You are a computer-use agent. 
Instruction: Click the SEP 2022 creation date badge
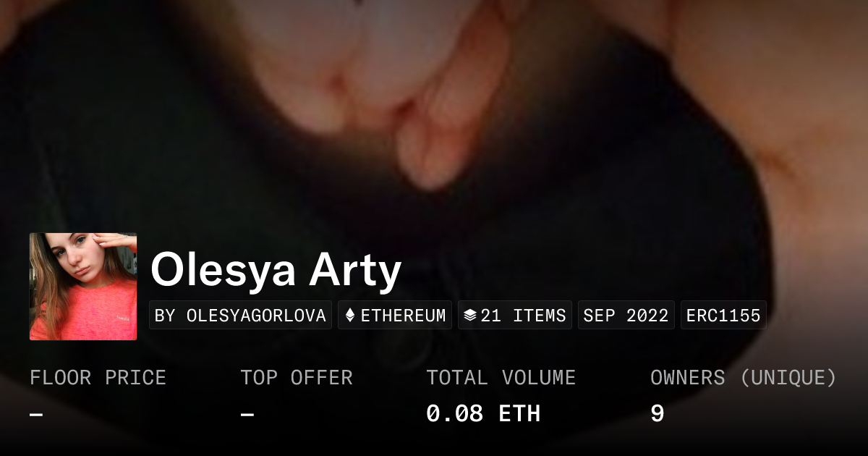point(626,316)
